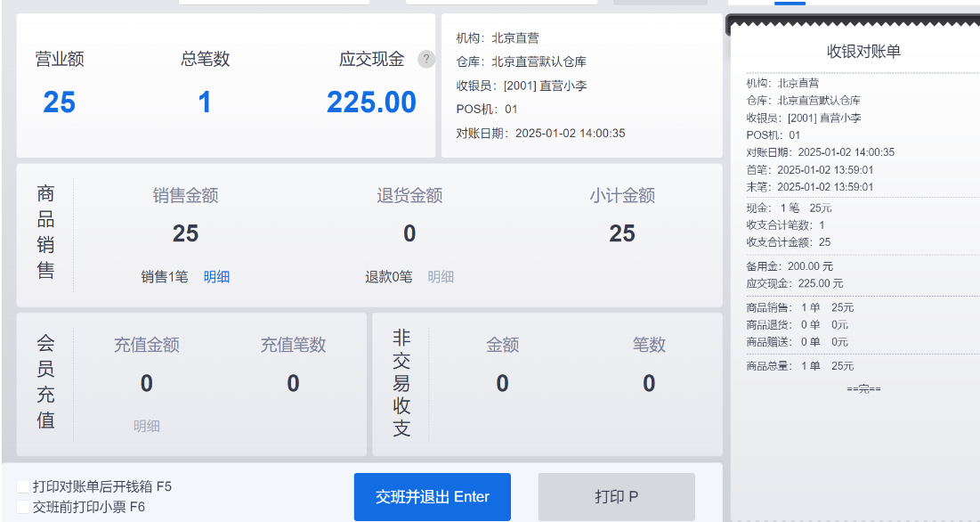Screen dimensions: 980x522
Task: Open 明细 link next to 销售1笔
Action: click(x=216, y=276)
